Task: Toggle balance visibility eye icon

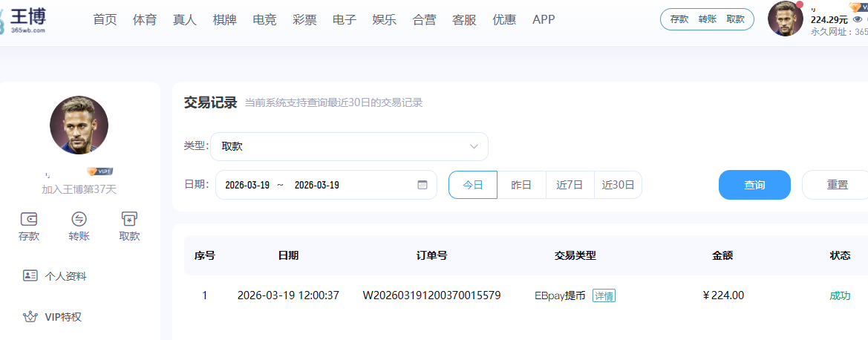Action: [857, 20]
